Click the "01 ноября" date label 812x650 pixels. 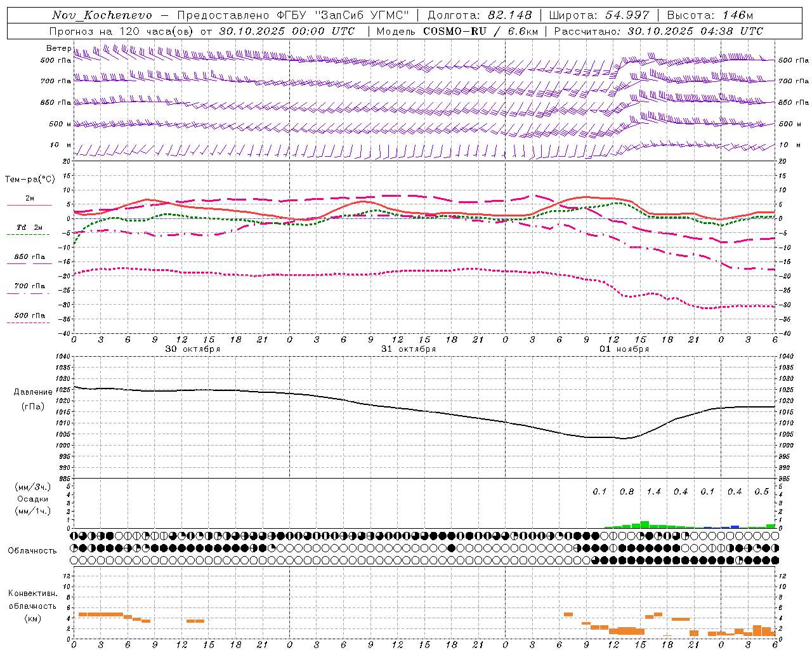pyautogui.click(x=624, y=349)
